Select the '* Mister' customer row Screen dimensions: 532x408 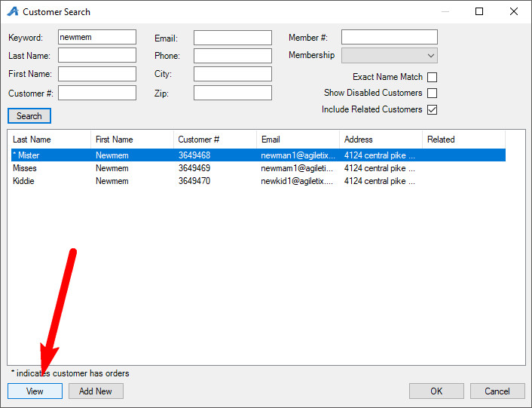(x=258, y=155)
